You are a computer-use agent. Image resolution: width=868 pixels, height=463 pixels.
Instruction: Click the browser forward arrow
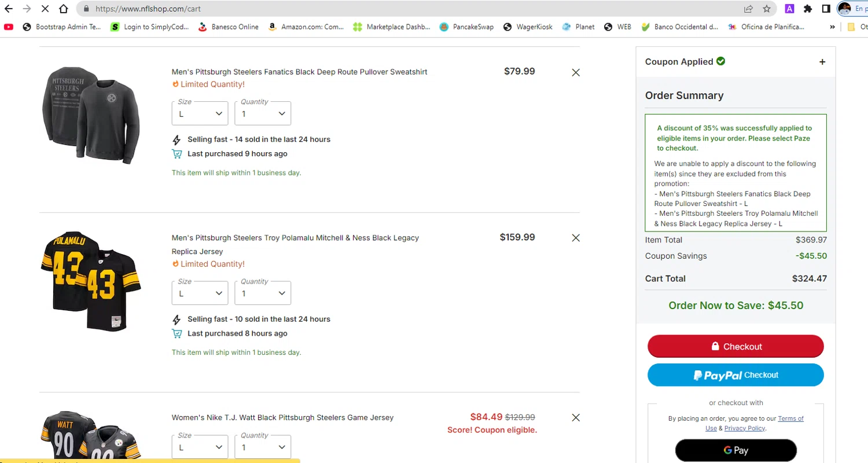click(27, 9)
